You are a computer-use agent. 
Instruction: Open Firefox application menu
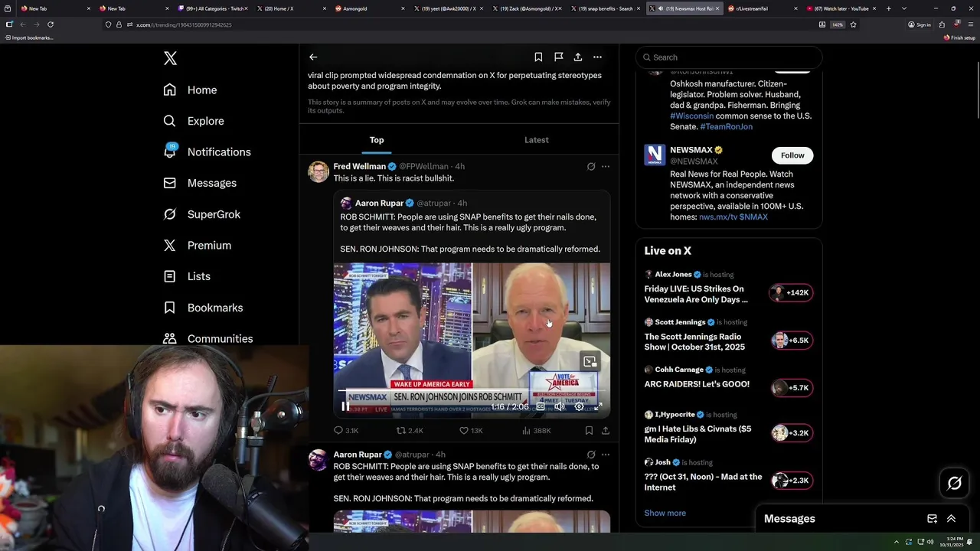point(971,24)
